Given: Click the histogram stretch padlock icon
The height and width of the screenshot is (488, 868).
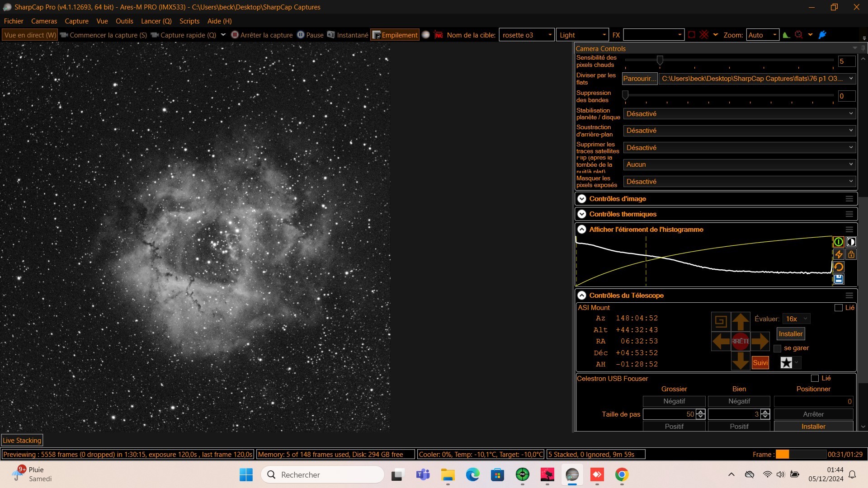Looking at the screenshot, I should click(851, 254).
